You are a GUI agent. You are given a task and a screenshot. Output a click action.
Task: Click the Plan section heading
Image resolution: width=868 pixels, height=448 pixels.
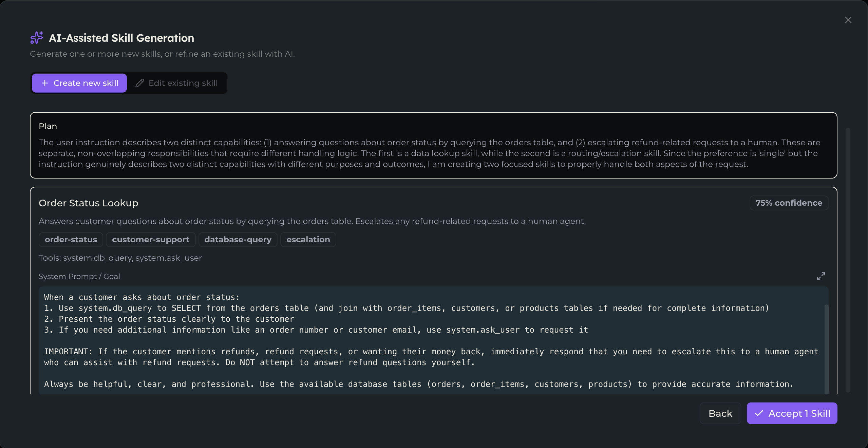pos(48,126)
